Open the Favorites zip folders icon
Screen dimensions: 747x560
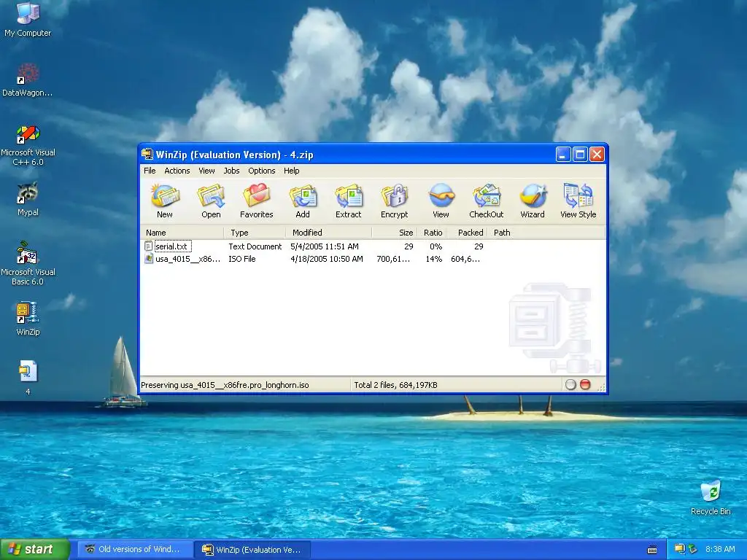click(256, 201)
